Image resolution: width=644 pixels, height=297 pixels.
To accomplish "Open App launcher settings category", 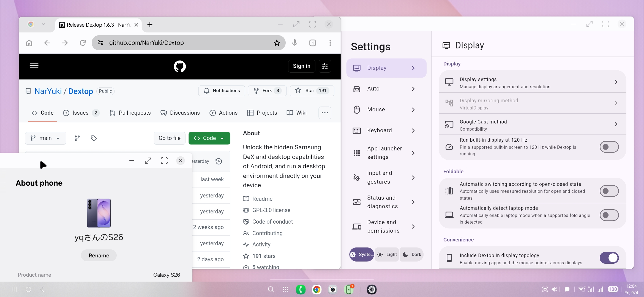I will point(386,153).
